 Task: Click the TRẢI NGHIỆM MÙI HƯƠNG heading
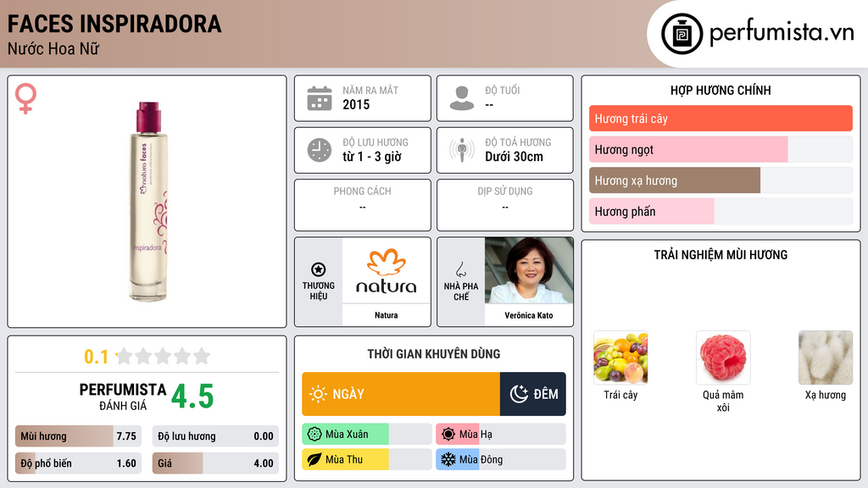pyautogui.click(x=721, y=255)
